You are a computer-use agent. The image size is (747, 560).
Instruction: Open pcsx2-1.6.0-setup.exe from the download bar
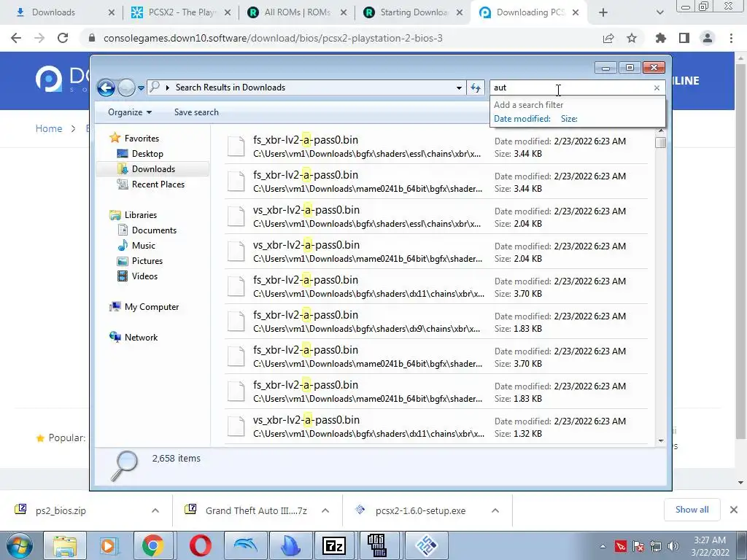pyautogui.click(x=420, y=511)
